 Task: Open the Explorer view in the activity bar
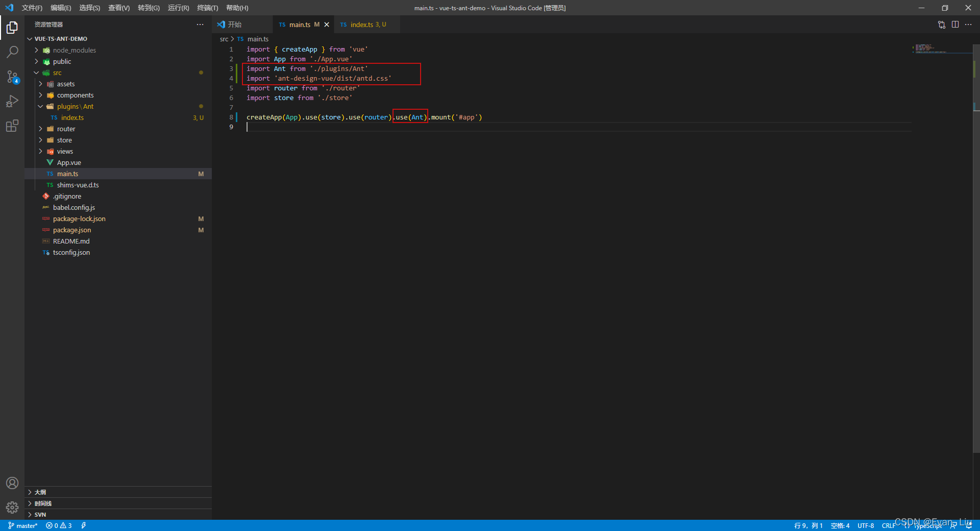coord(12,27)
